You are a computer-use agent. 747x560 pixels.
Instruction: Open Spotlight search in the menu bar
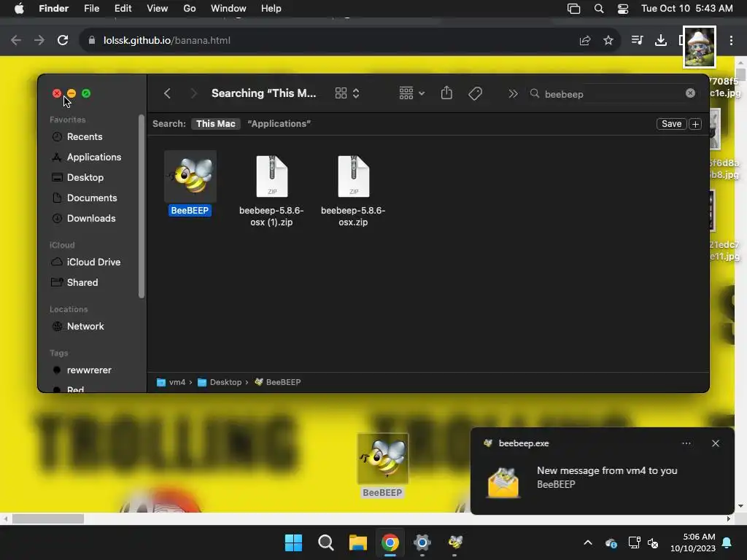click(x=599, y=9)
